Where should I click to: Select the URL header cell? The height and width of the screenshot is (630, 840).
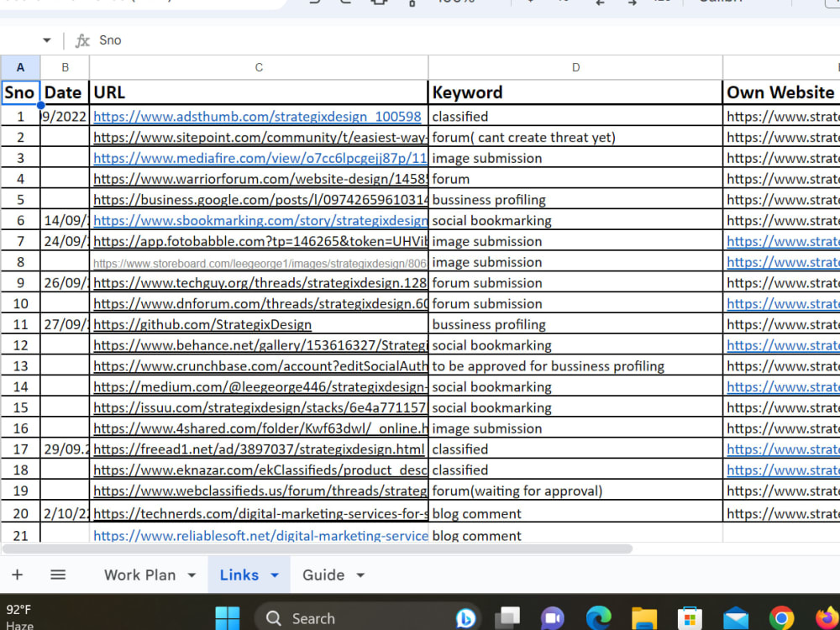(x=259, y=92)
